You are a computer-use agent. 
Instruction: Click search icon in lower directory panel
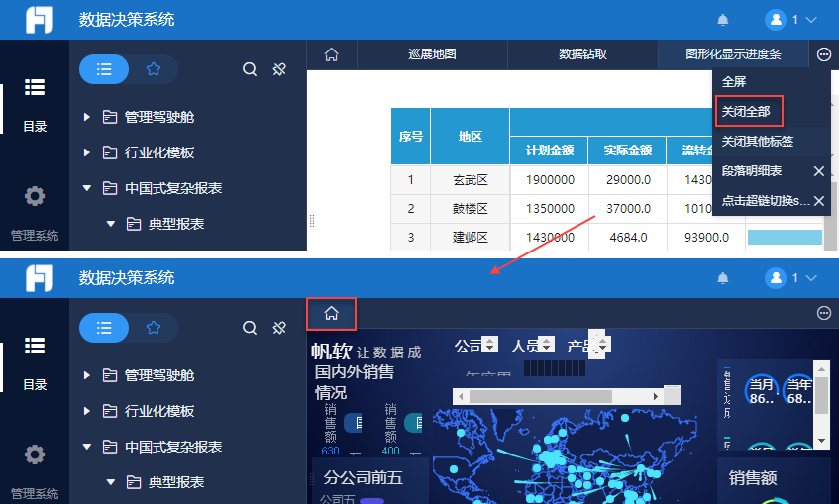(x=250, y=328)
